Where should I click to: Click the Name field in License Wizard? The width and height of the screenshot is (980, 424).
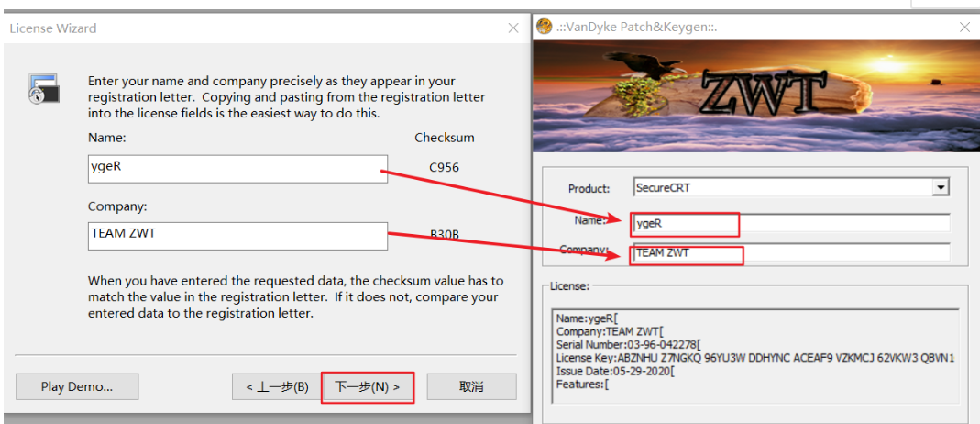tap(237, 169)
